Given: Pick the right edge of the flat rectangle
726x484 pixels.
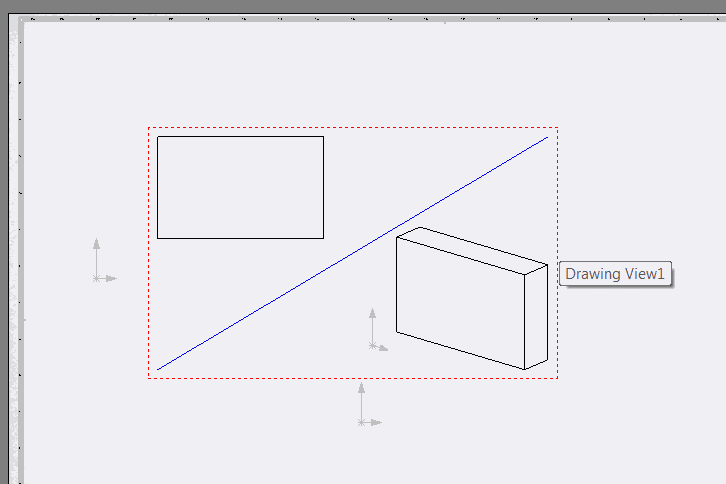Looking at the screenshot, I should pos(324,188).
